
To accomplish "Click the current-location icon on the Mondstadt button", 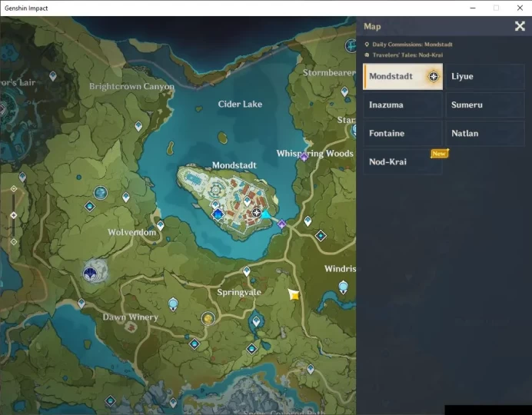I will pyautogui.click(x=434, y=77).
